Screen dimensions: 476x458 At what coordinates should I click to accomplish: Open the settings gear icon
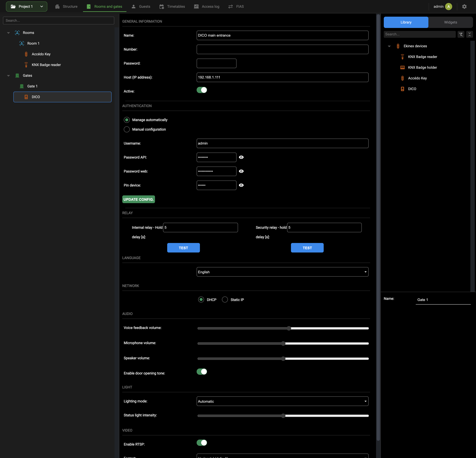pos(464,7)
